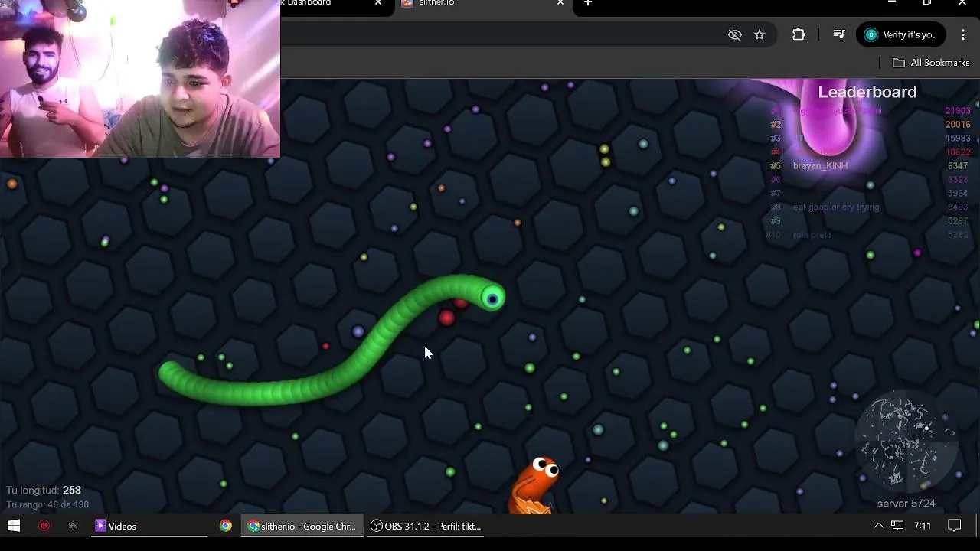Click the leaderboard score 5964
This screenshot has height=551, width=980.
tap(958, 194)
